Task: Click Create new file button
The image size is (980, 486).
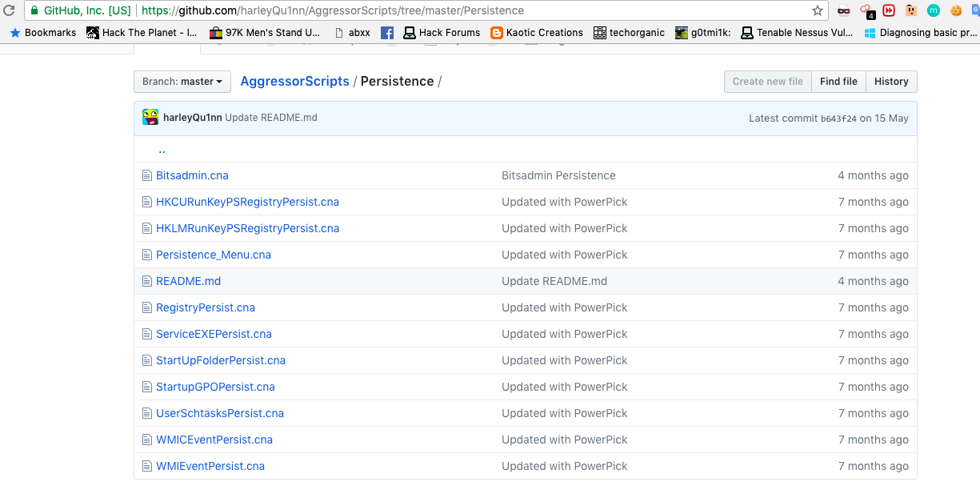Action: pyautogui.click(x=767, y=82)
